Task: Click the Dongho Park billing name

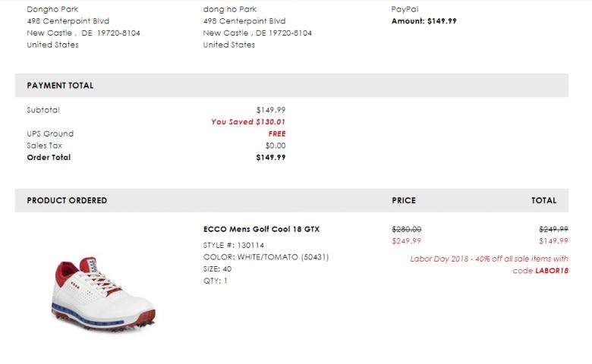Action: pos(52,9)
